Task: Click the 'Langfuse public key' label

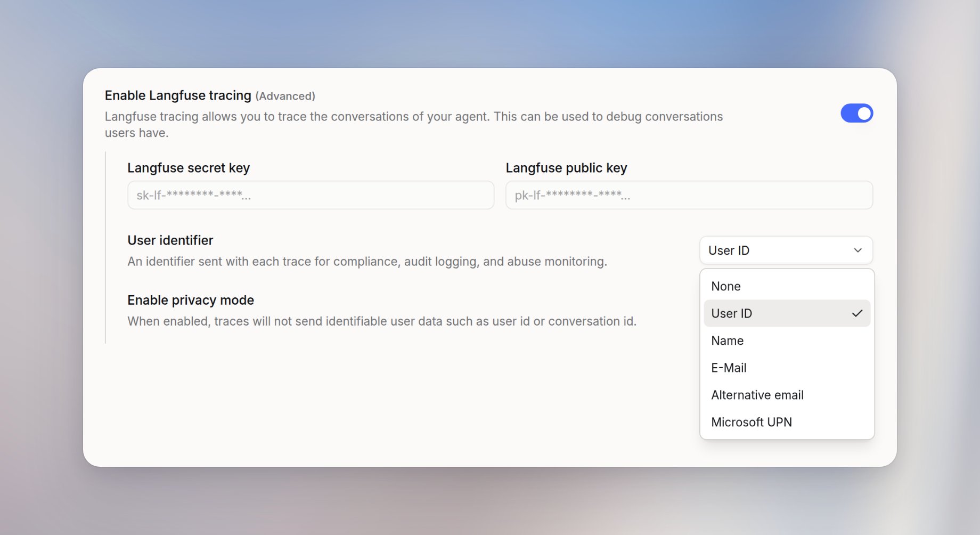Action: click(x=566, y=168)
